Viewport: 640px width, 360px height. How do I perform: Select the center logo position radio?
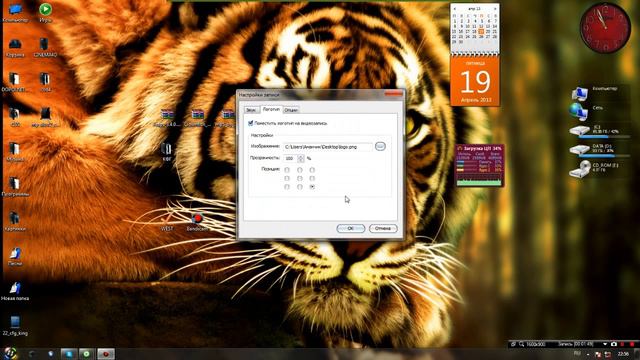pyautogui.click(x=300, y=178)
